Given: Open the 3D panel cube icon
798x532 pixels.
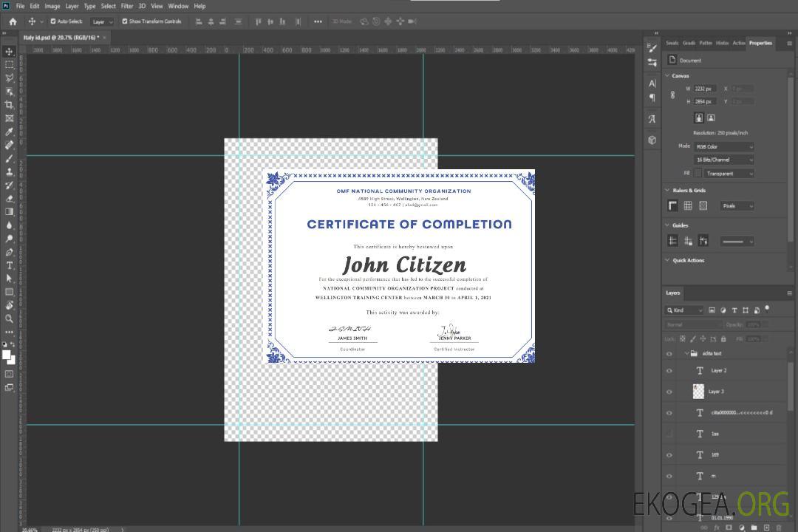Looking at the screenshot, I should 652,140.
